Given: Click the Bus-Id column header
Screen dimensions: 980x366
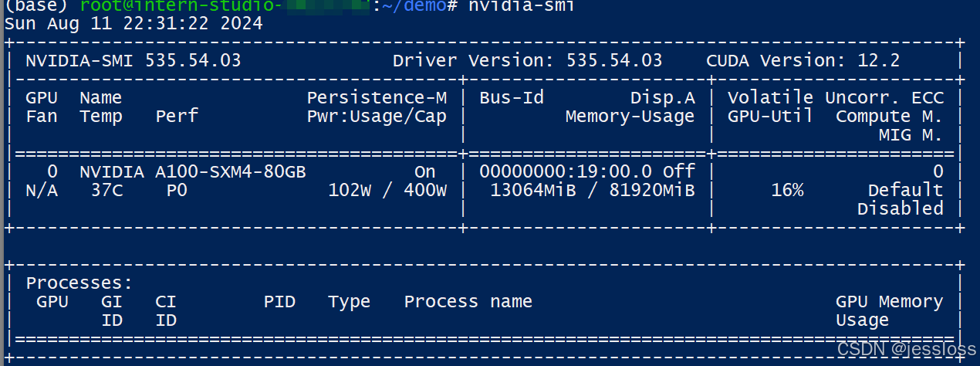Looking at the screenshot, I should click(512, 97).
